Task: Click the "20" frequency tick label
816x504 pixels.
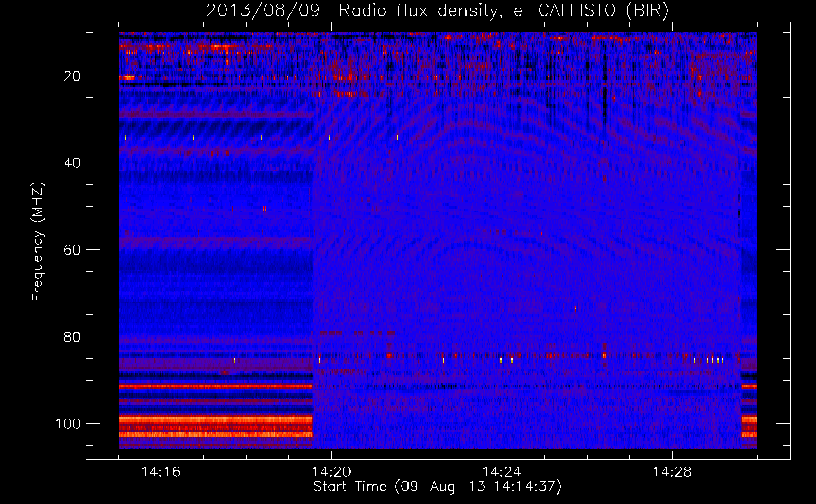Action: tap(73, 76)
